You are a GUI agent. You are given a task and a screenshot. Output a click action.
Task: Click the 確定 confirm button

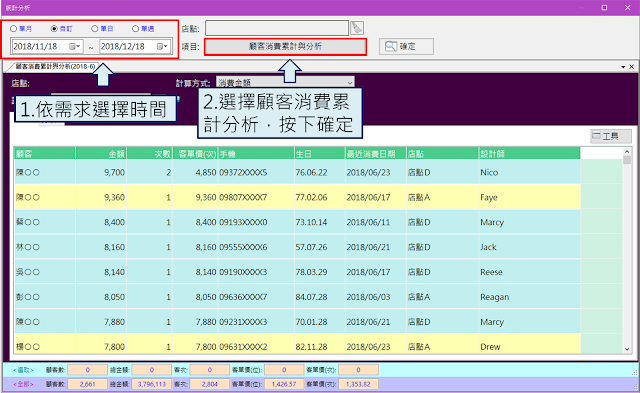click(x=406, y=47)
